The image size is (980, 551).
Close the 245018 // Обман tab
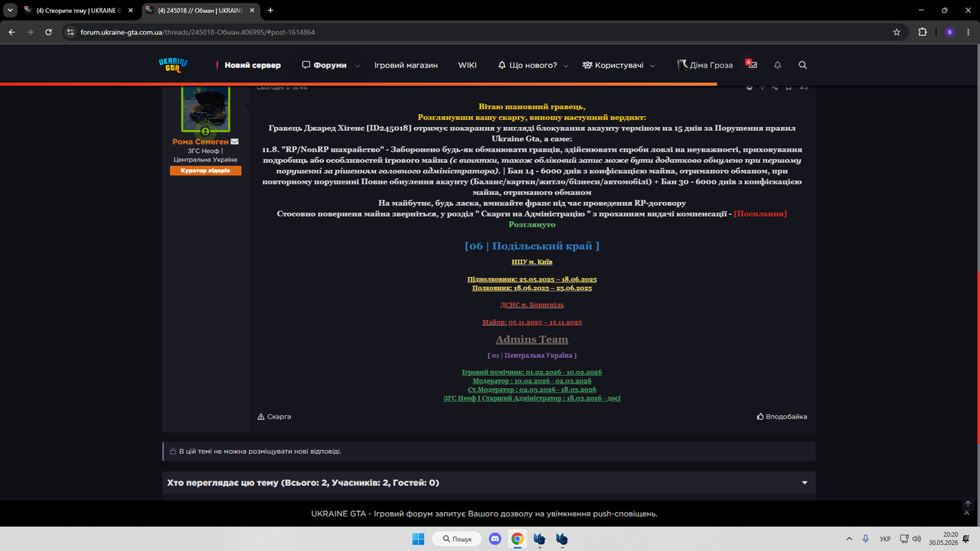click(252, 11)
